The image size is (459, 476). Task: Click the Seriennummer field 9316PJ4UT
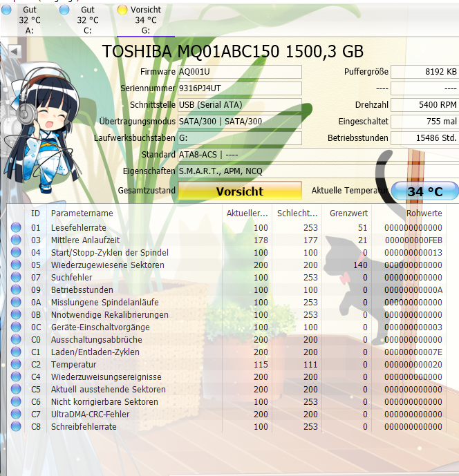[x=240, y=88]
